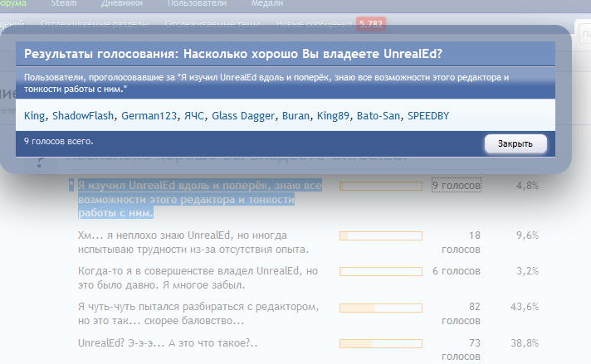
Task: Show voters for the 73 голосов option
Action: [461, 350]
